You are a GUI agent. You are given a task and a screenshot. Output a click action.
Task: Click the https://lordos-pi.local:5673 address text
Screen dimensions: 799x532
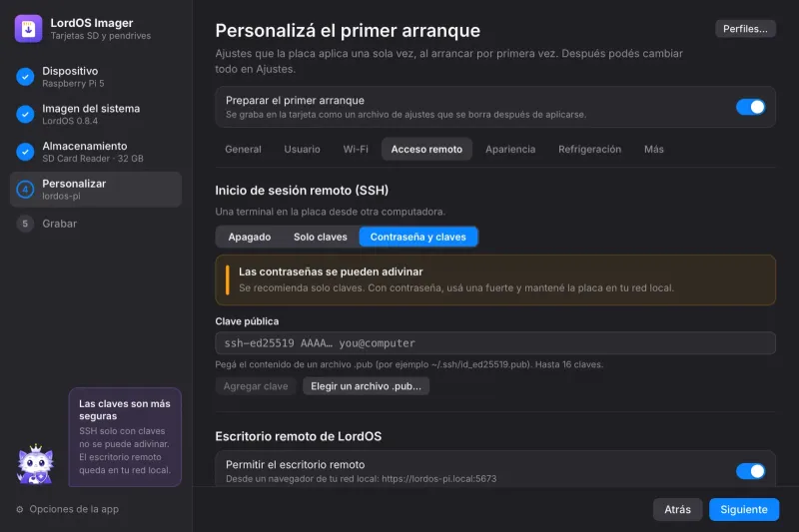pos(438,478)
